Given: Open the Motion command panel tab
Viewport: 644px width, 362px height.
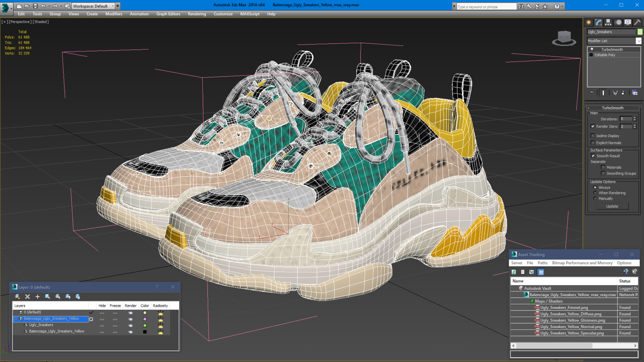Looking at the screenshot, I should coord(618,23).
